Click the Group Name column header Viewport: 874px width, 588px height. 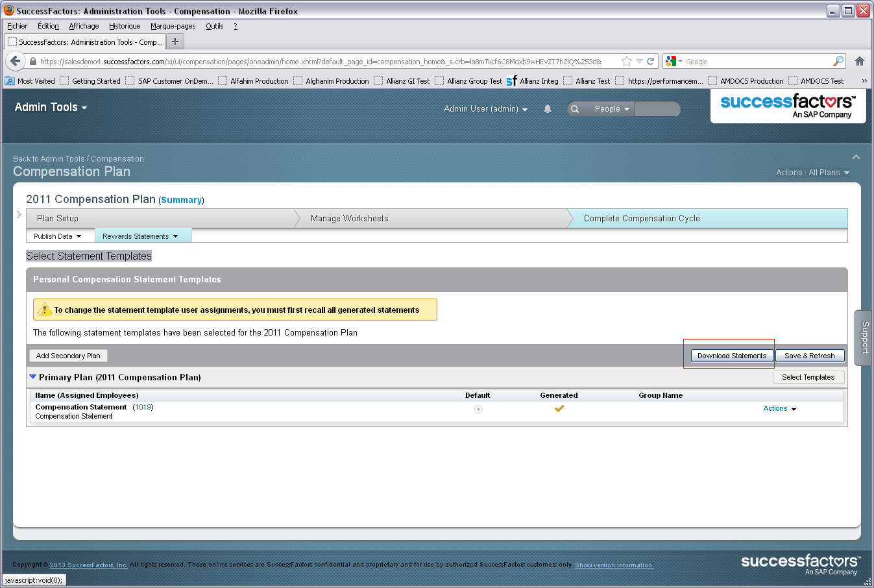point(661,395)
